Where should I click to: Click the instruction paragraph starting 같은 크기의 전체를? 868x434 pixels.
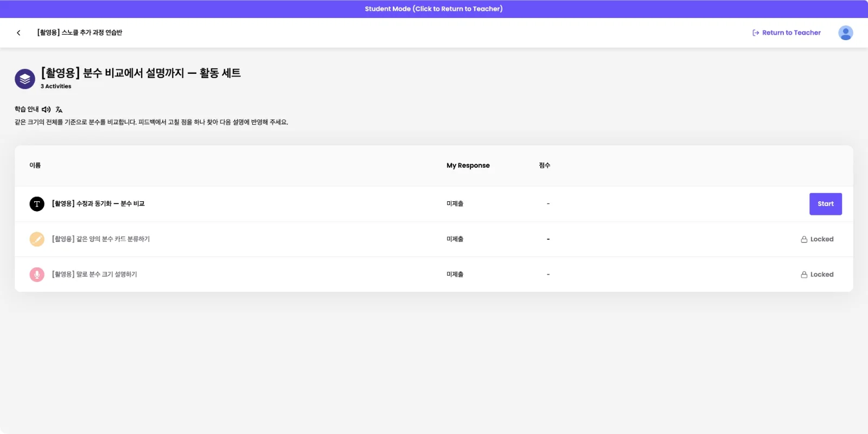tap(151, 123)
